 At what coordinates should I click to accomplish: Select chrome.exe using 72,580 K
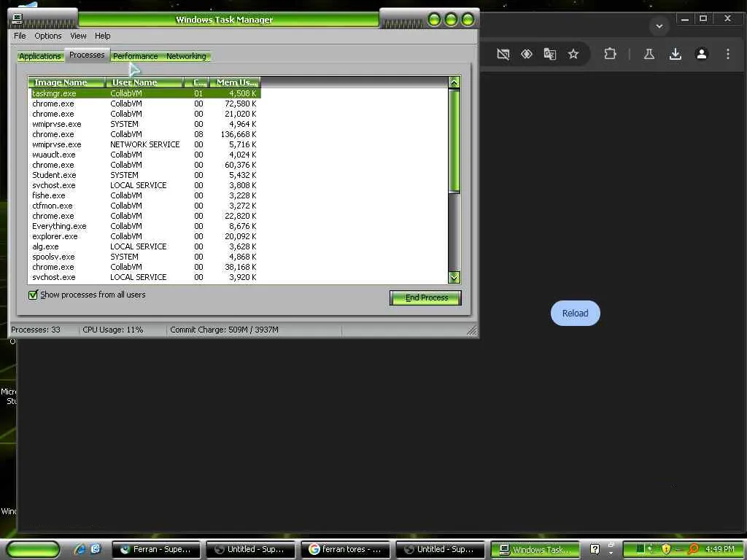[x=144, y=104]
